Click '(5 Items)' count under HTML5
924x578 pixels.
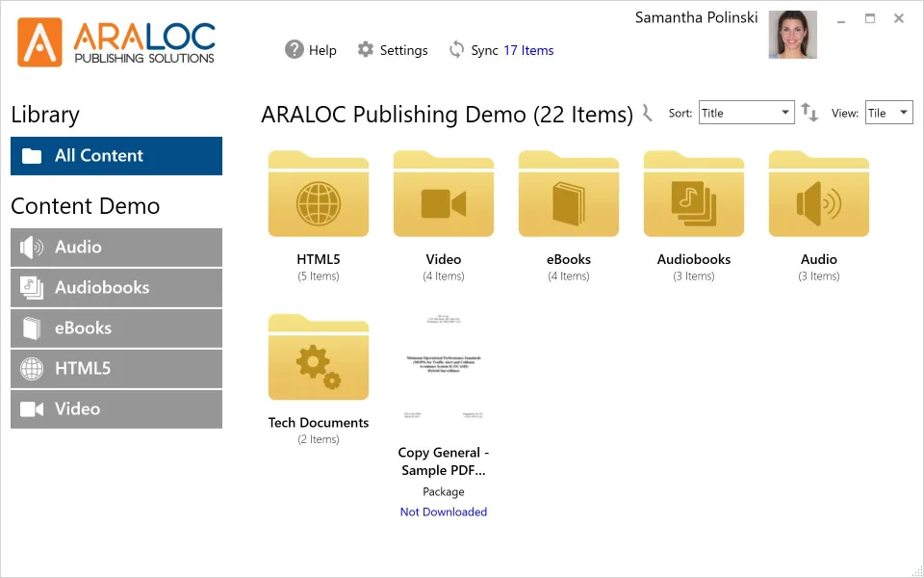click(x=319, y=276)
